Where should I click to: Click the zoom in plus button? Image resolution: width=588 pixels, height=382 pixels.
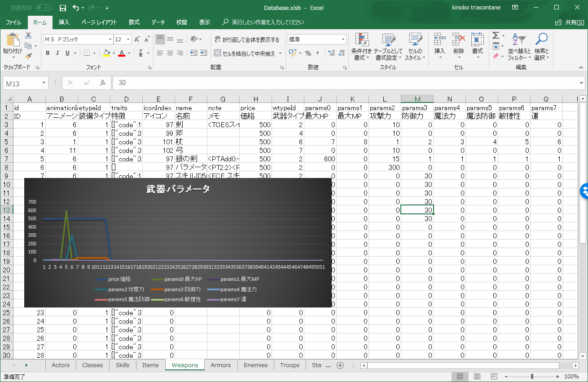click(557, 377)
